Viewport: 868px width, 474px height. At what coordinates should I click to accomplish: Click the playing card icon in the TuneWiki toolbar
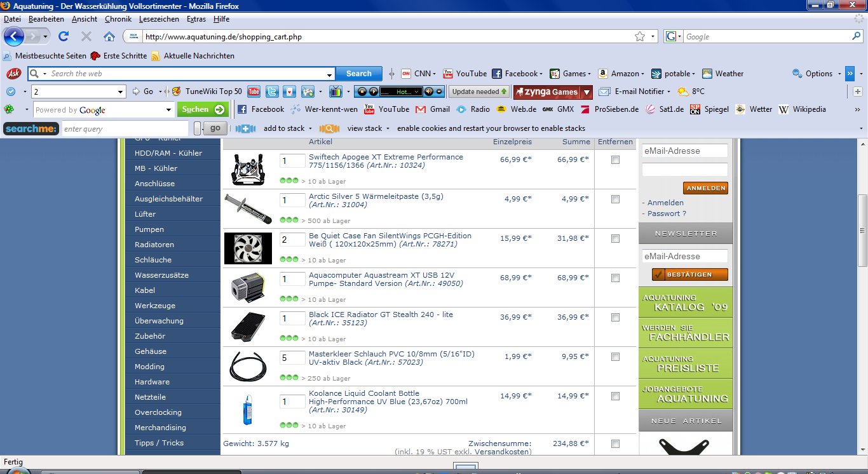click(x=290, y=91)
